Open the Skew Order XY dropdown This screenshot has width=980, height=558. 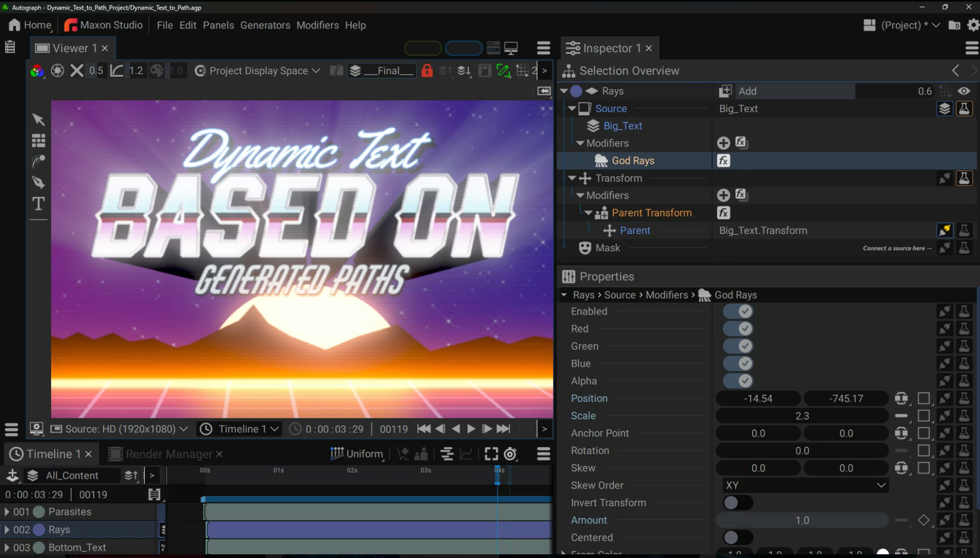point(804,485)
